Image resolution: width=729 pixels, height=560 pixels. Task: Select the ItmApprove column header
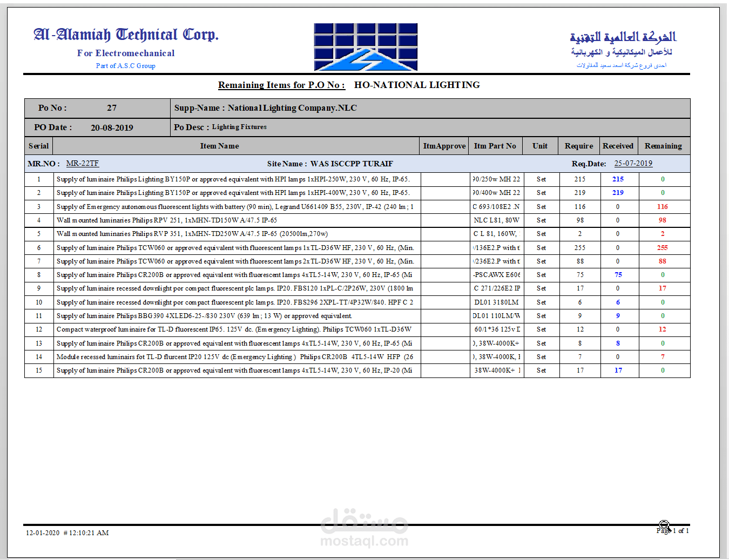click(x=444, y=146)
